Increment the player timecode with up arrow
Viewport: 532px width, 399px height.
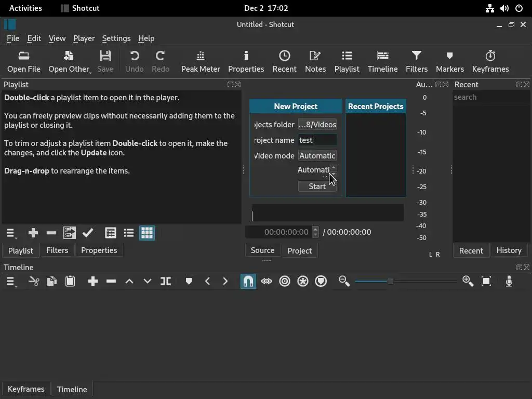point(315,229)
